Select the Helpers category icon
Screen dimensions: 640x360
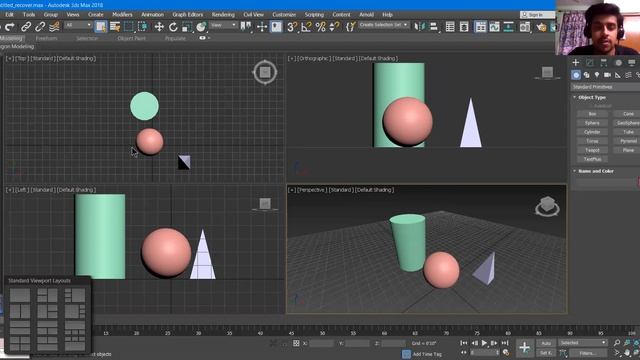coord(618,75)
